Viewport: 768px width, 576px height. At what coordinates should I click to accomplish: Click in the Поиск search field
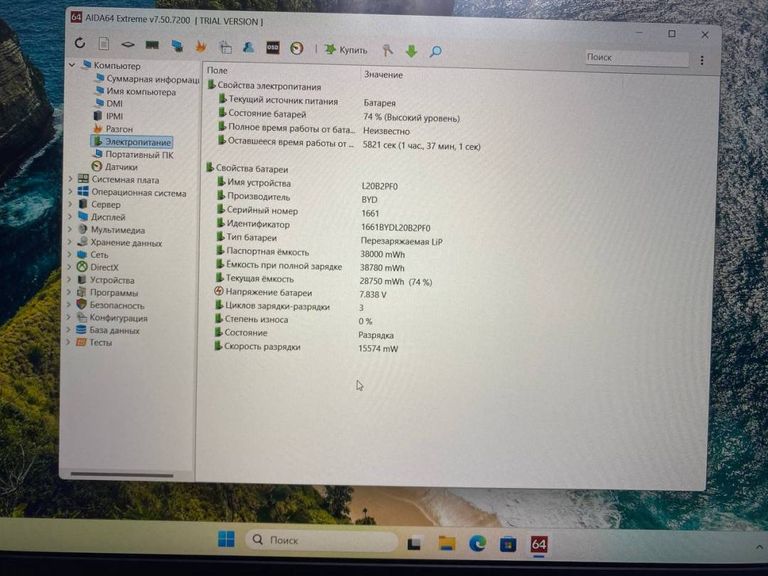point(634,58)
